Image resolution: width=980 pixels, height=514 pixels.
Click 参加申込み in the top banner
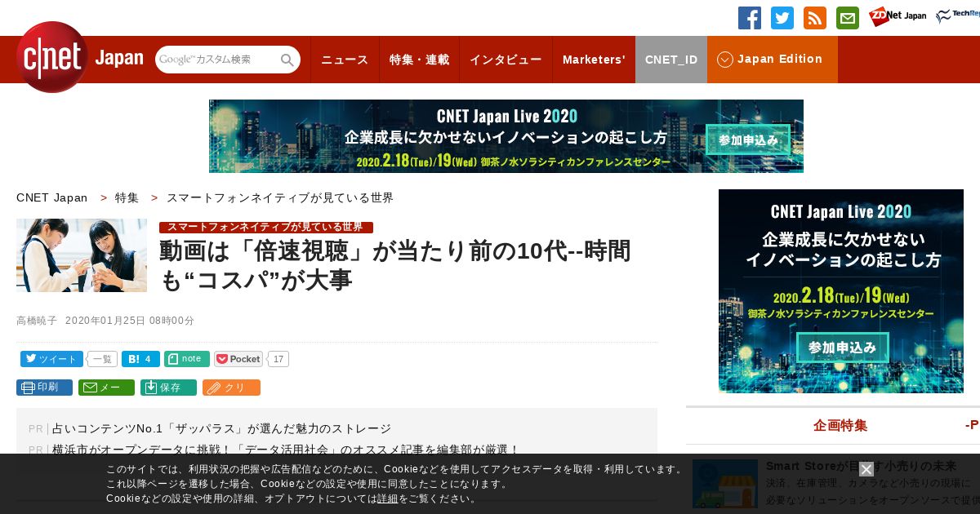click(x=748, y=140)
